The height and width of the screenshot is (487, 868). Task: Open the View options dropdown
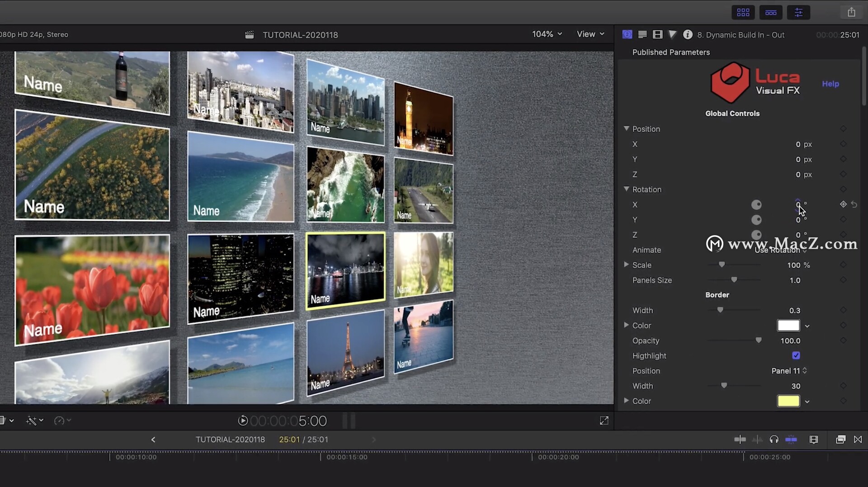pos(590,34)
